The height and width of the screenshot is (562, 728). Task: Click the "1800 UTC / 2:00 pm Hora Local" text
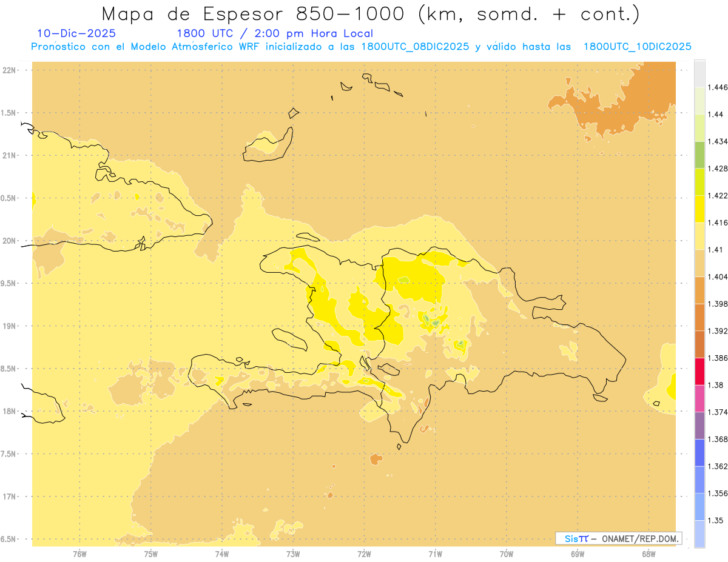[x=275, y=33]
